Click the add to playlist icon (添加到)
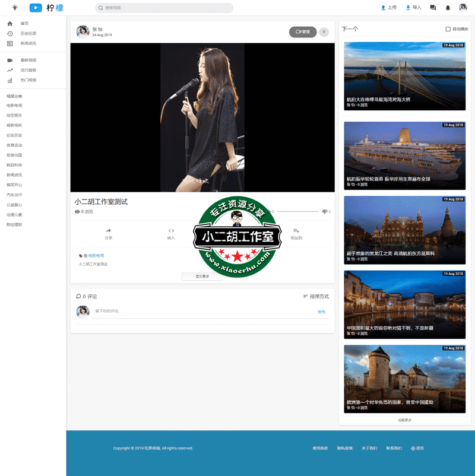This screenshot has height=476, width=475. coord(296,231)
